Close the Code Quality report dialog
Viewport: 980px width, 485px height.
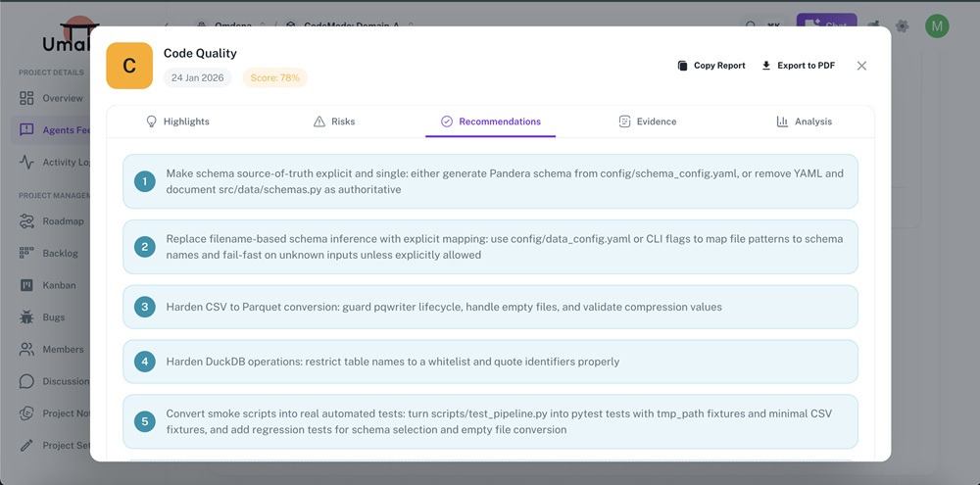(861, 66)
